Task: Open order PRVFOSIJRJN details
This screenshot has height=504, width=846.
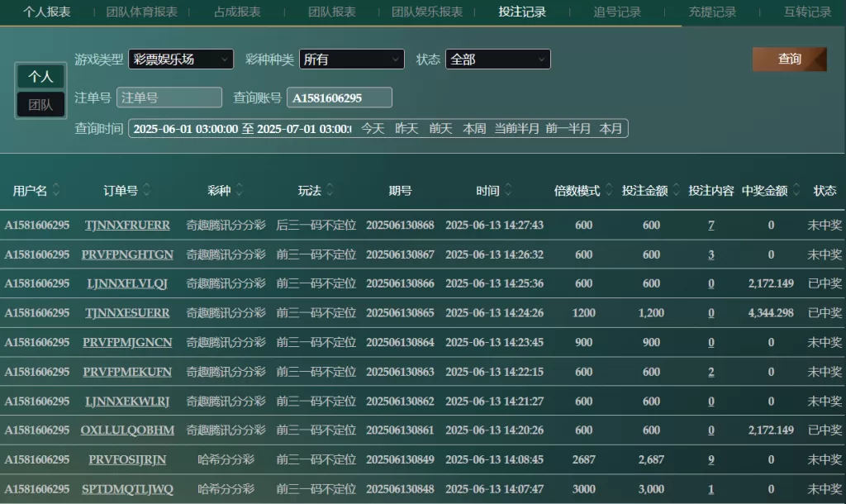Action: tap(127, 459)
